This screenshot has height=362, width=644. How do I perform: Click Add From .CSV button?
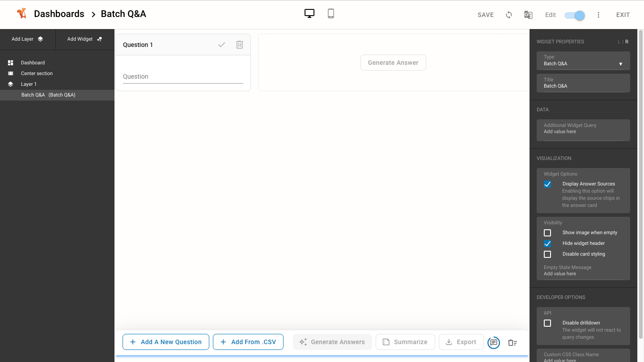point(248,342)
